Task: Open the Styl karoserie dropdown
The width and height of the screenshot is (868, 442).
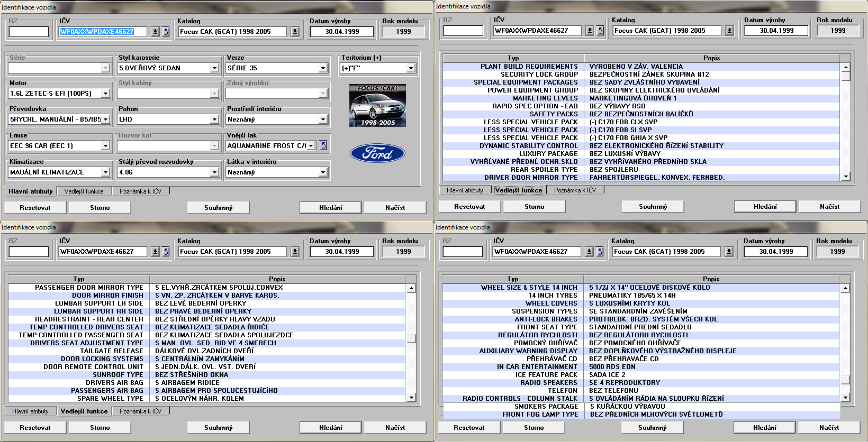Action: (x=214, y=68)
